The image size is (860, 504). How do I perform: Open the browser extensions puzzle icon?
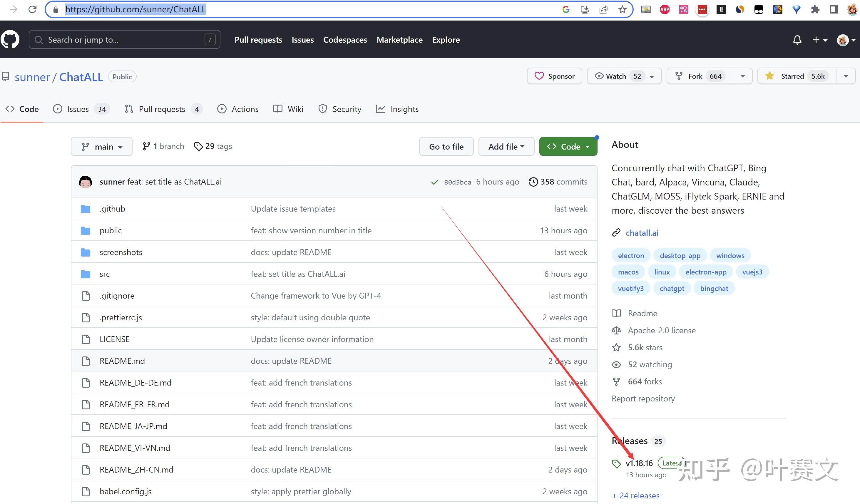click(815, 9)
